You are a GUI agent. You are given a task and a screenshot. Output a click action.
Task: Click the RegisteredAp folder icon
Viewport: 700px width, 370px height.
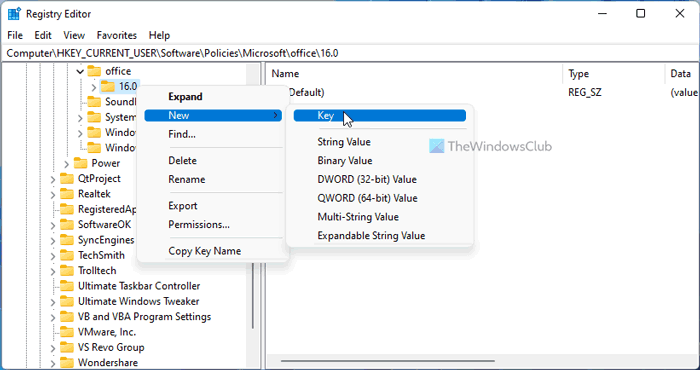tap(67, 209)
